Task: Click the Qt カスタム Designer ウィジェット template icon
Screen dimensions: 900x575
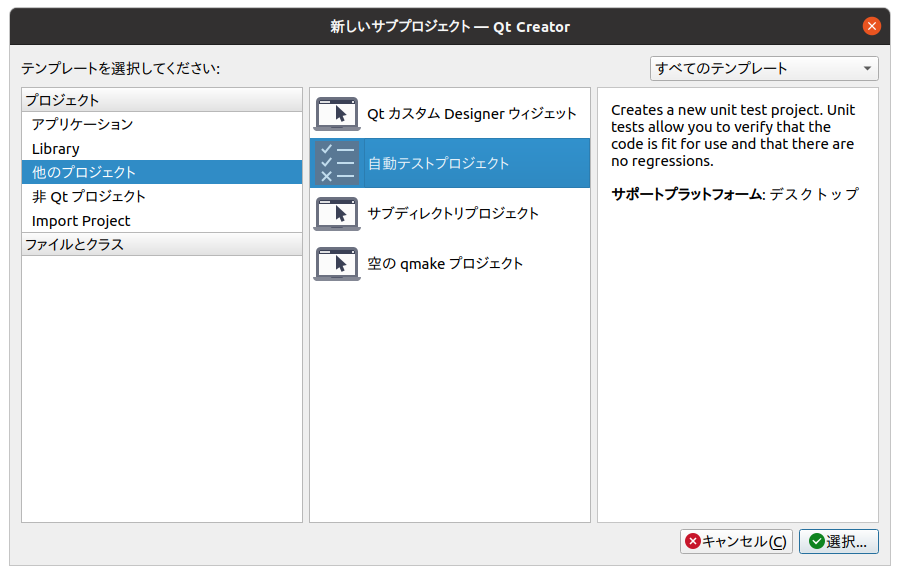Action: coord(337,114)
